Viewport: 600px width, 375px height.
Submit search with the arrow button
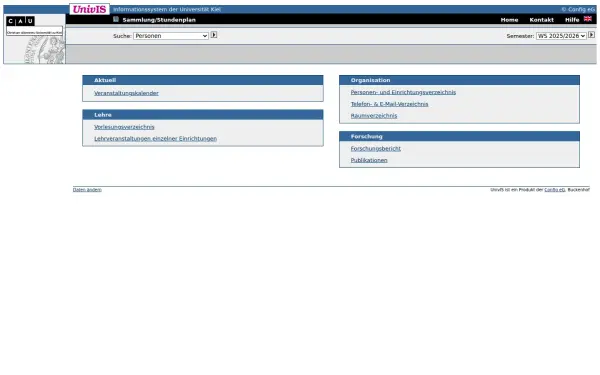pos(214,35)
